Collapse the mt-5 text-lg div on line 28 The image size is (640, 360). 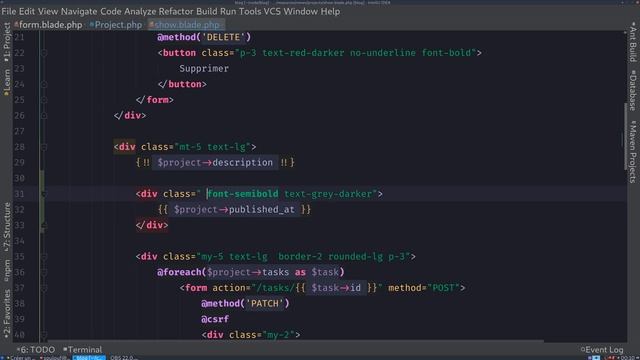[44, 147]
